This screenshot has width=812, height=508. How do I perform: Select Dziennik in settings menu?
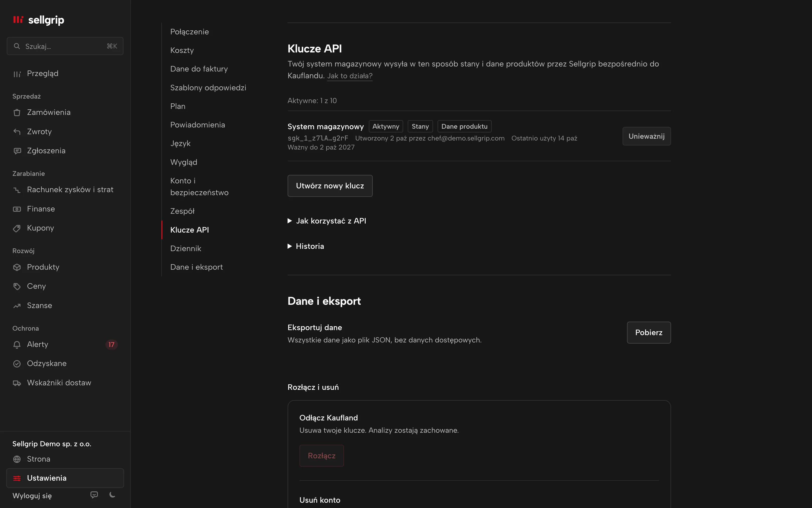click(185, 249)
